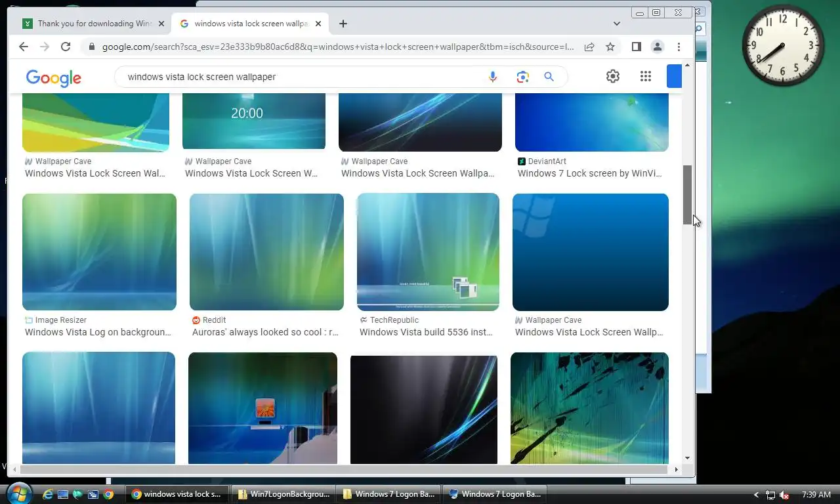The width and height of the screenshot is (840, 504).
Task: Click the horizontal scrollbar thumb
Action: pyautogui.click(x=344, y=469)
